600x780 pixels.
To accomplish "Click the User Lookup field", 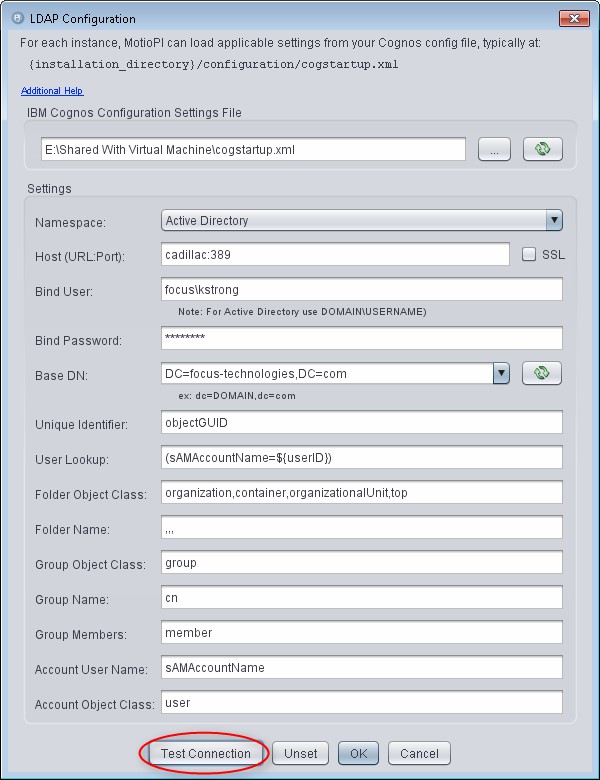I will [x=362, y=457].
